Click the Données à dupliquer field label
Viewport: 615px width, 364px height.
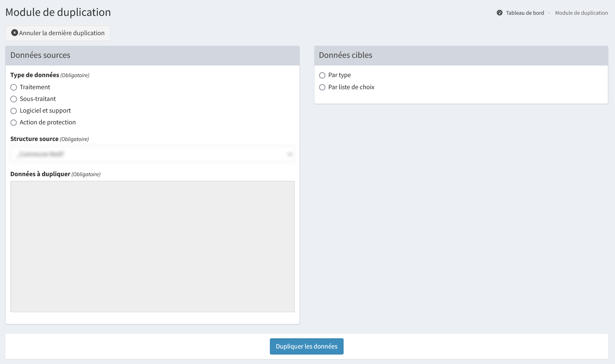[x=40, y=174]
